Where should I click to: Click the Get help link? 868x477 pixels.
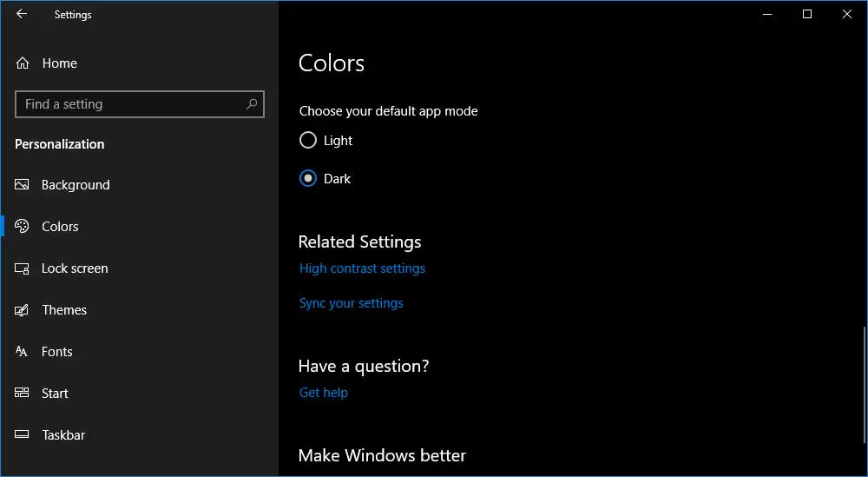coord(323,393)
